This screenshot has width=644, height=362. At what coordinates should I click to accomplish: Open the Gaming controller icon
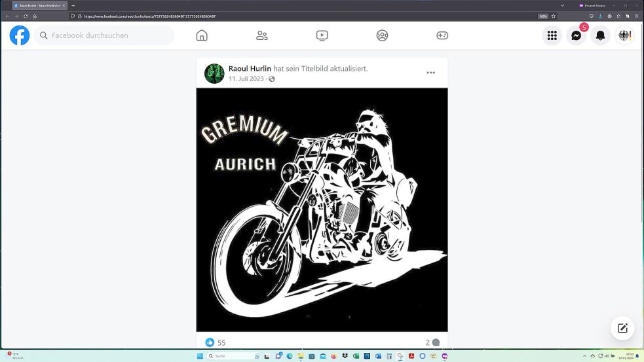pyautogui.click(x=442, y=35)
